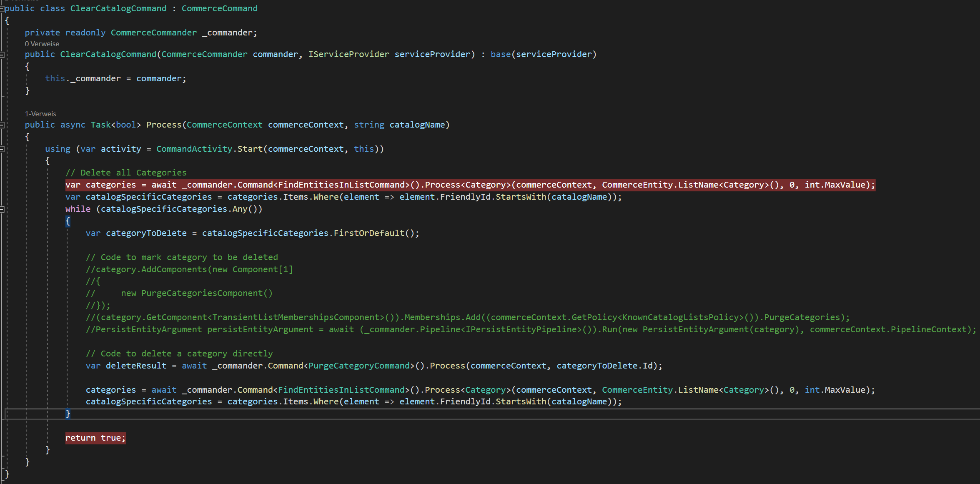Click the 'Process' method name in its declaration
The width and height of the screenshot is (980, 484).
tap(164, 125)
